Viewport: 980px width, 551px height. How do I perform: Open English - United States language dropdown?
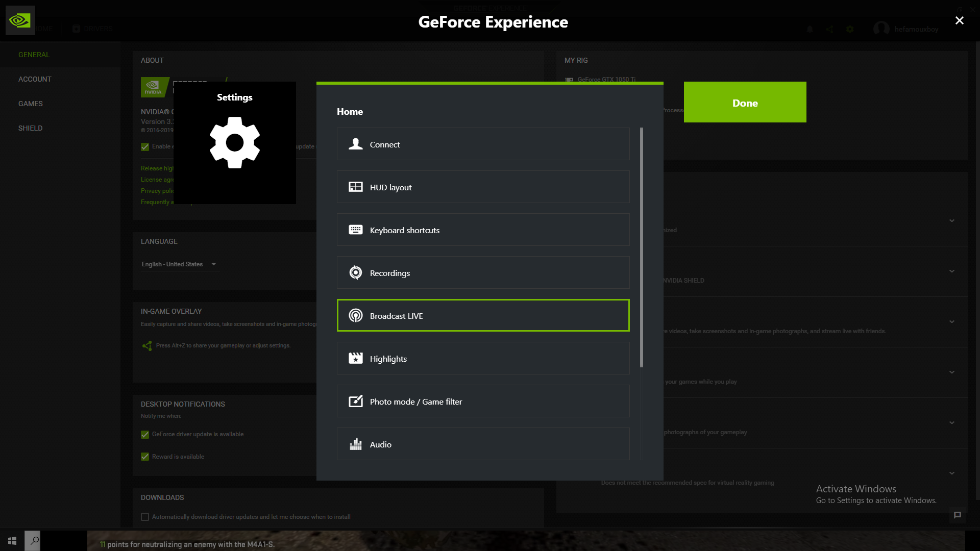(179, 264)
